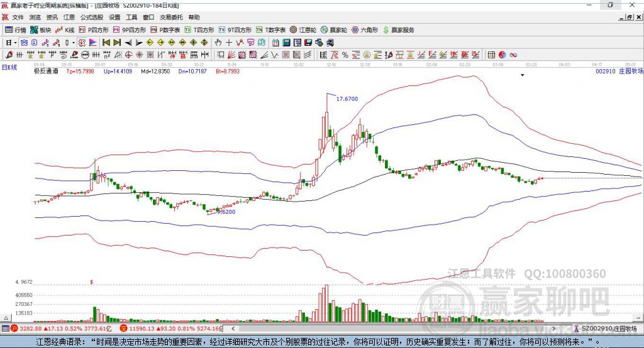Screen dimensions: 644x348
Task: Click the horizontal scrollbar right arrow
Action: point(553,329)
